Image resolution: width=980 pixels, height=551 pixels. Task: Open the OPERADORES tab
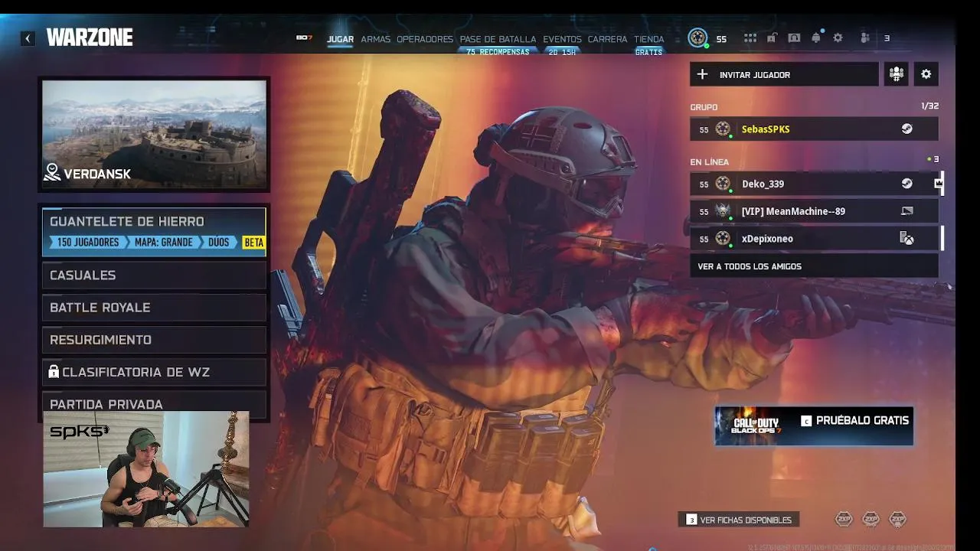click(x=425, y=39)
